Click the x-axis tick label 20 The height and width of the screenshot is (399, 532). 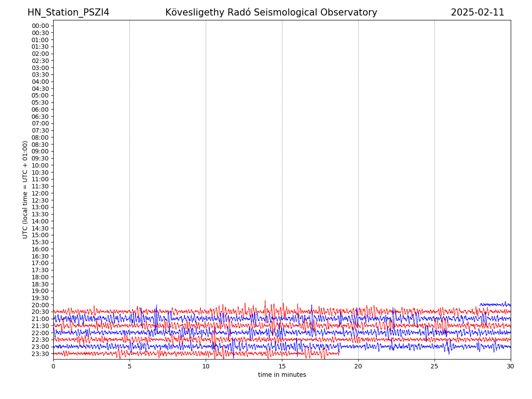[x=358, y=367]
